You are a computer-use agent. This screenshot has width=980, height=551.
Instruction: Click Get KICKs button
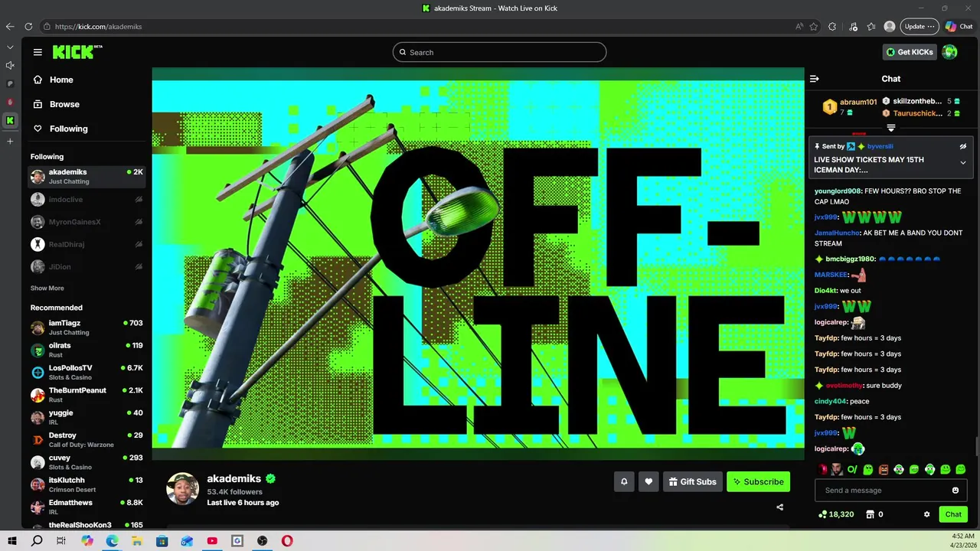910,52
